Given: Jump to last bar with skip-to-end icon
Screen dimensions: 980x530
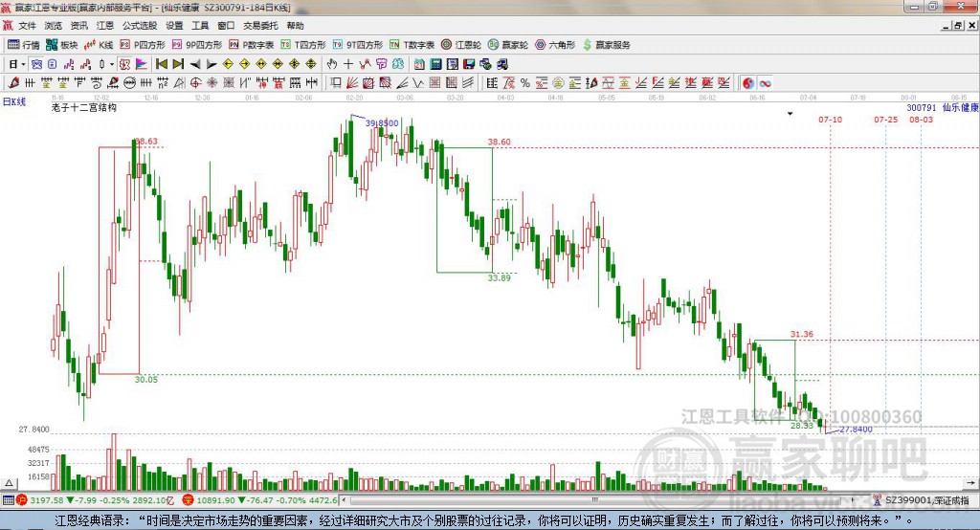Looking at the screenshot, I should [178, 64].
